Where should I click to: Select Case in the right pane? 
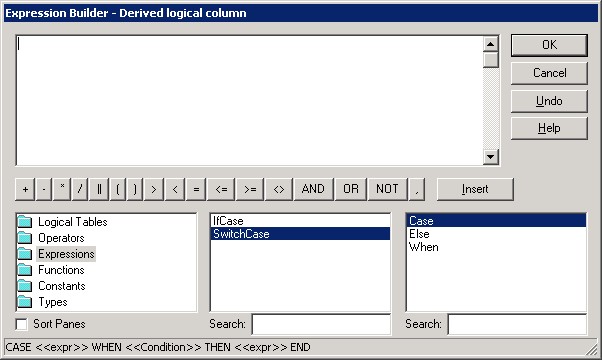click(496, 221)
